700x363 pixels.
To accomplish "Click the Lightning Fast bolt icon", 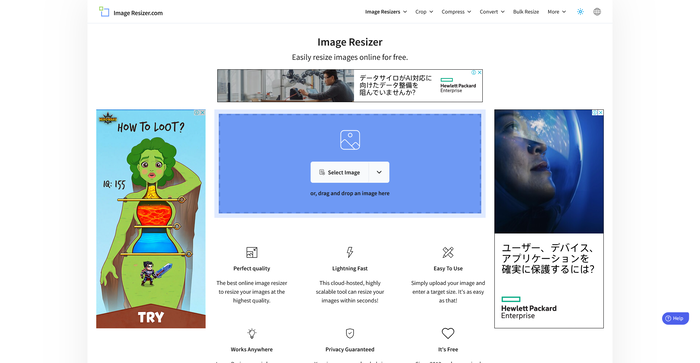I will click(x=350, y=252).
